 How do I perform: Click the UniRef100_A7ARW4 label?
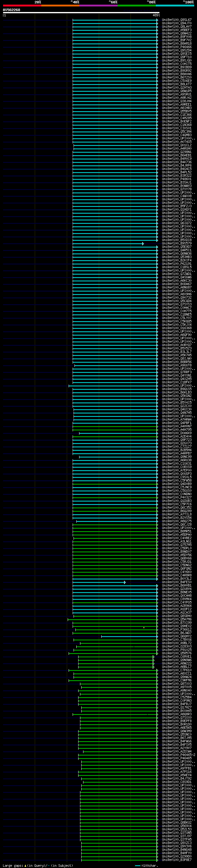coord(177,419)
